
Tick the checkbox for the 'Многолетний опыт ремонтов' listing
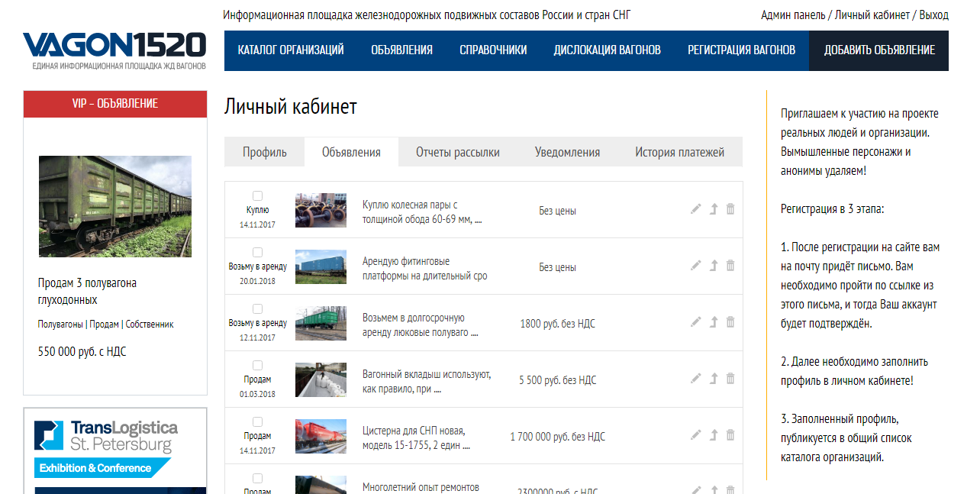[257, 478]
